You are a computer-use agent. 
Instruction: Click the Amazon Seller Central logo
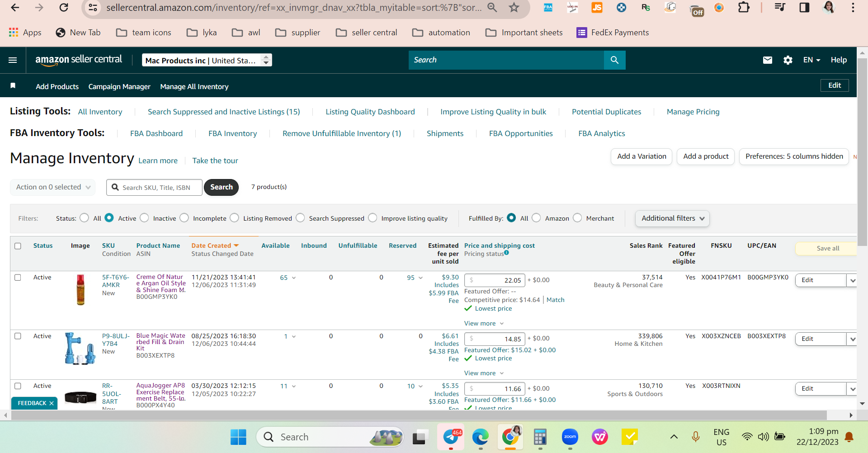79,60
